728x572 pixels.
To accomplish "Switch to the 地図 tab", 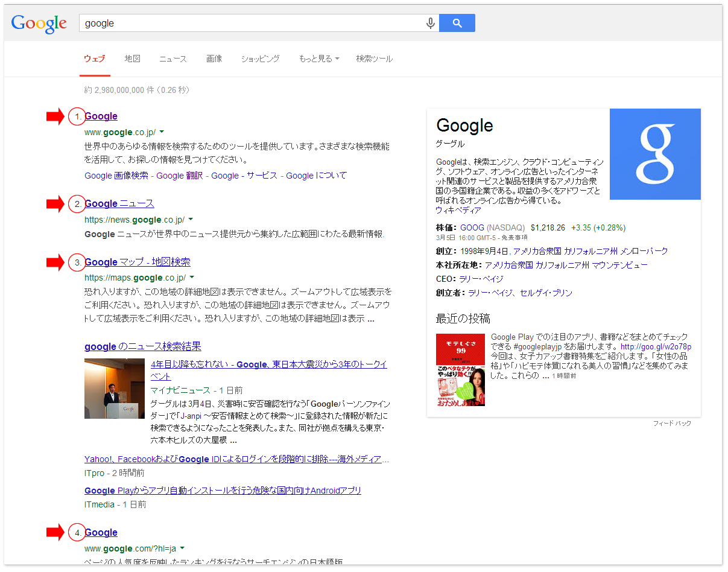I will pyautogui.click(x=133, y=59).
